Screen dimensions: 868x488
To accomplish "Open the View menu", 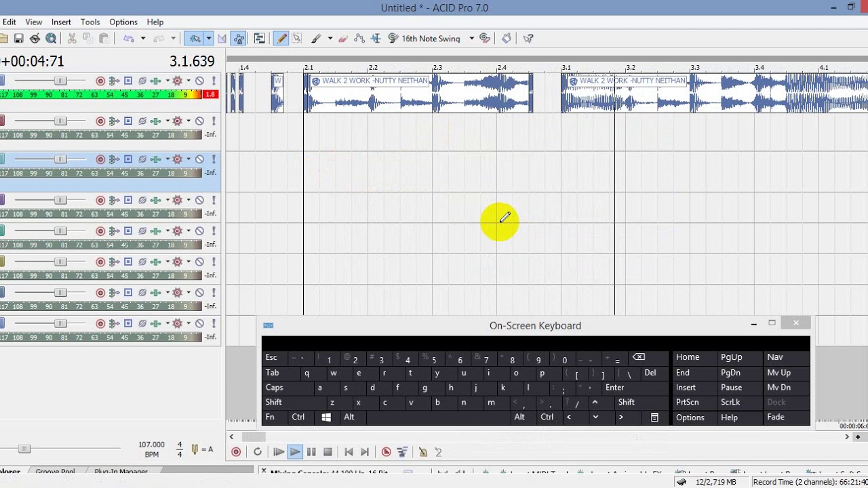I will coord(33,22).
